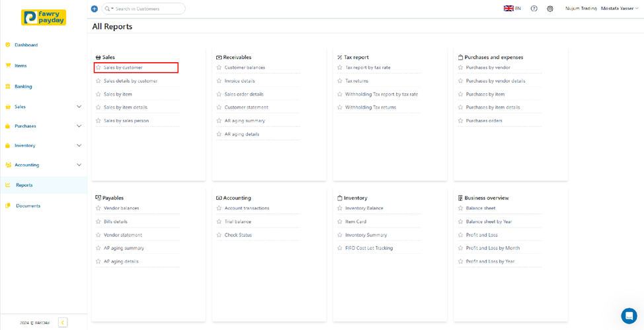Go to Items in the sidebar
644x330 pixels.
coord(20,65)
